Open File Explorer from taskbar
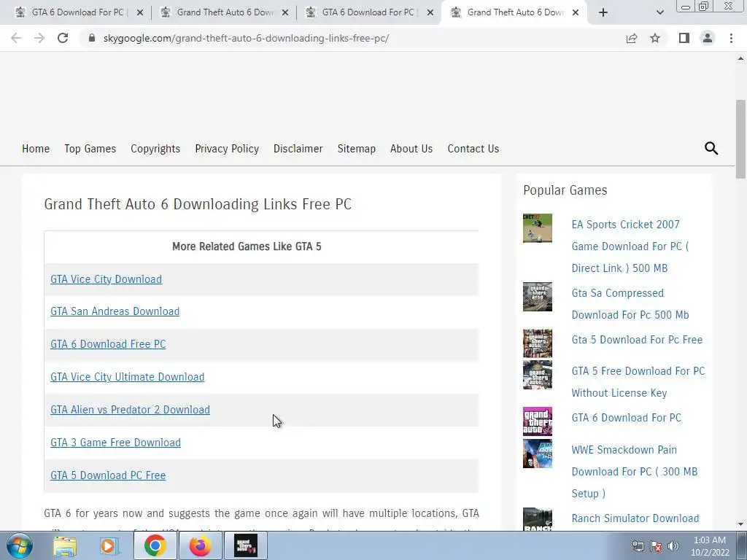The image size is (747, 560). pos(65,545)
